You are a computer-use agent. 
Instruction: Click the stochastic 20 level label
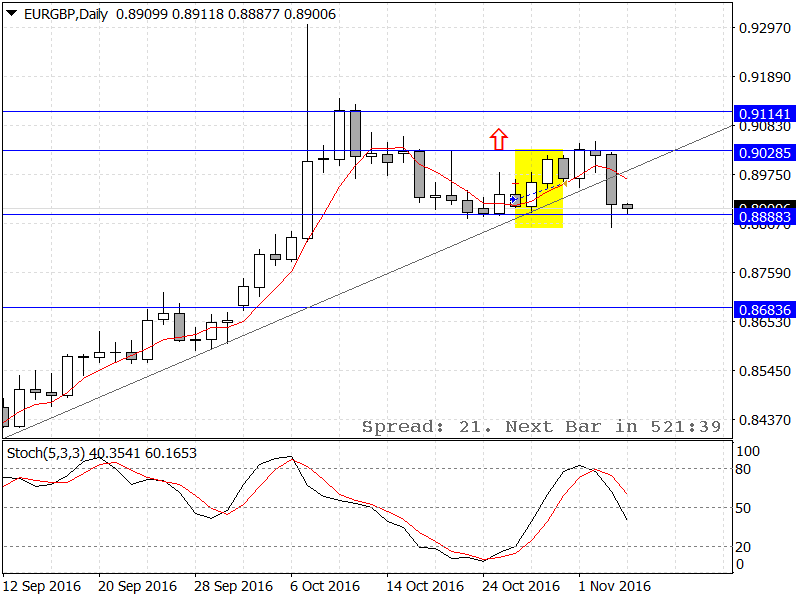(x=743, y=547)
